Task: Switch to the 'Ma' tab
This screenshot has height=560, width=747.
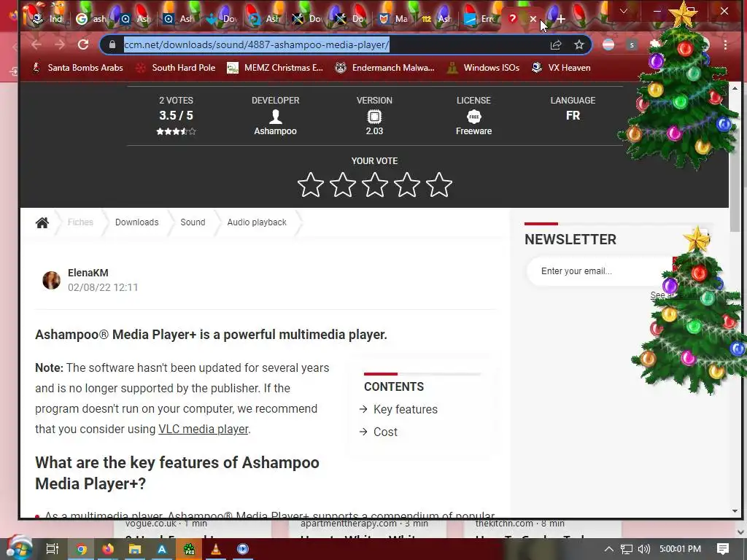Action: (x=393, y=19)
